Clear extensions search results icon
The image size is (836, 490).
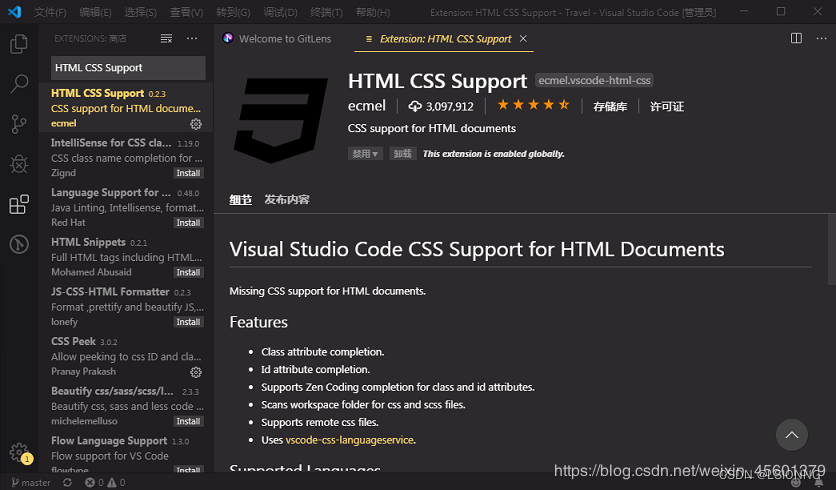click(166, 38)
